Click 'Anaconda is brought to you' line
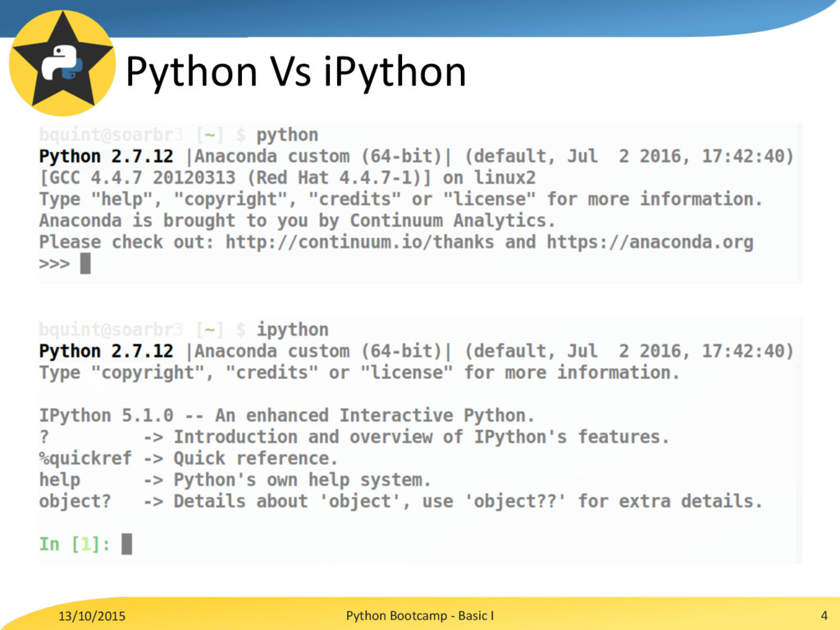 click(297, 221)
